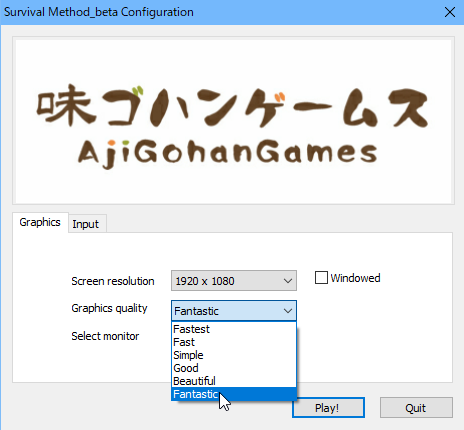Image resolution: width=464 pixels, height=430 pixels.
Task: Click the Quit button
Action: coord(416,407)
